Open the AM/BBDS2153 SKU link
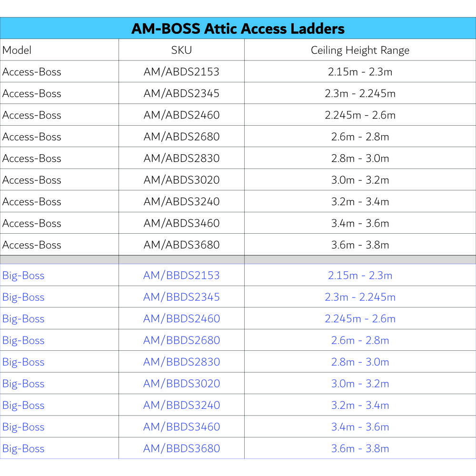Image resolution: width=476 pixels, height=476 pixels. click(181, 275)
